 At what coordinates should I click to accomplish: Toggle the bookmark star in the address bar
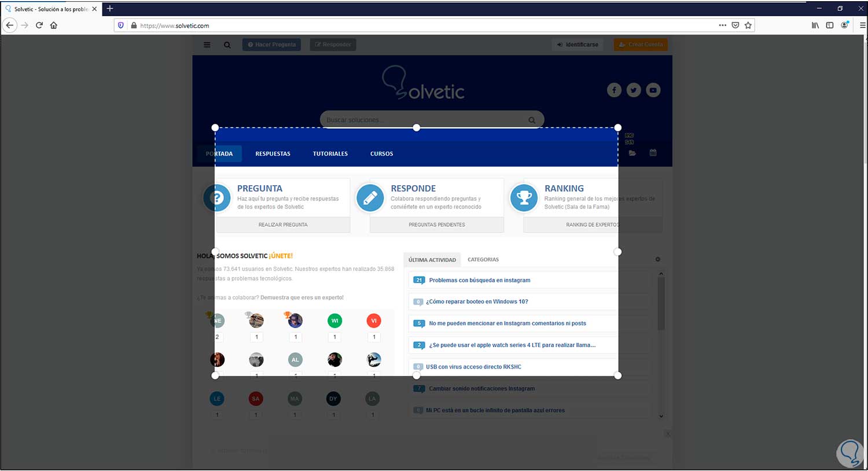click(748, 25)
